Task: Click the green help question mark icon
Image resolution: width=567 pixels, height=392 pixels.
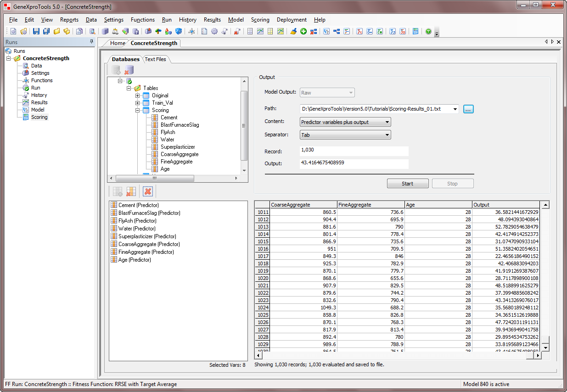Action: (x=428, y=31)
